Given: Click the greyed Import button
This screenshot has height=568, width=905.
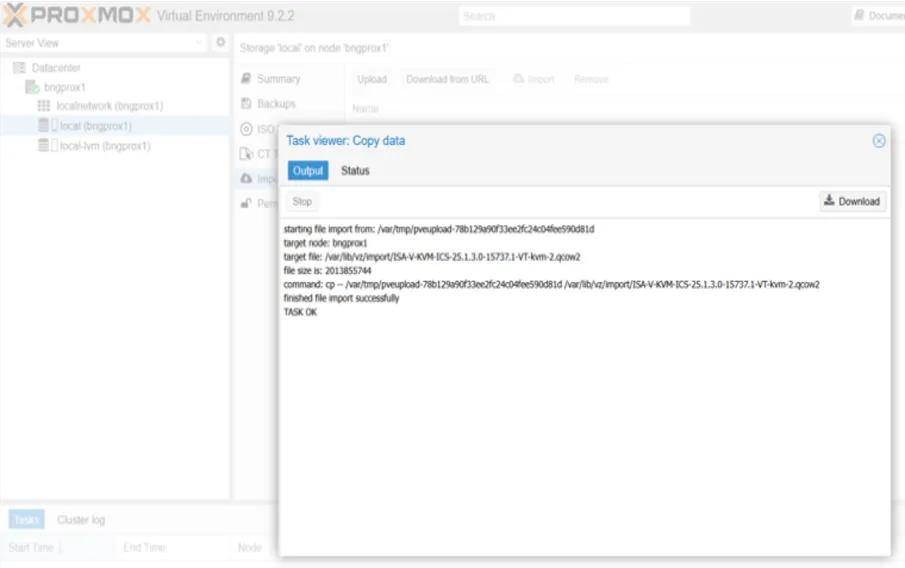Looking at the screenshot, I should coord(534,79).
